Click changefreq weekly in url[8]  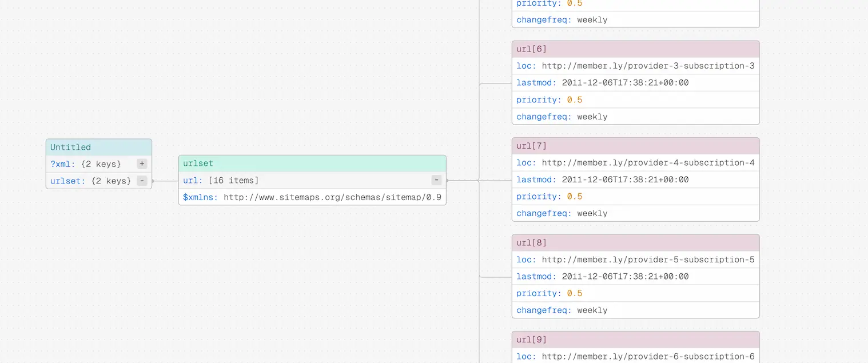click(635, 310)
